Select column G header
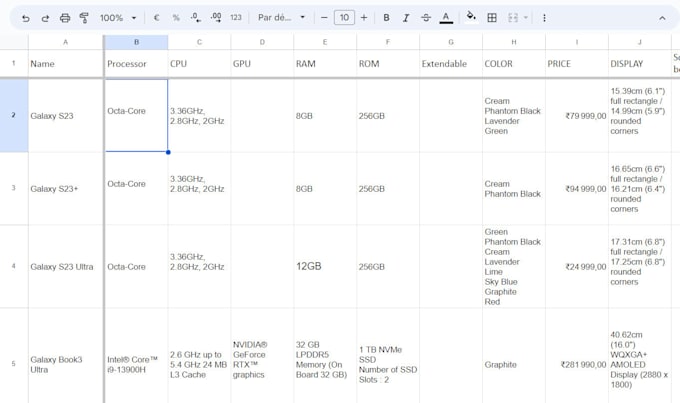 pos(451,42)
